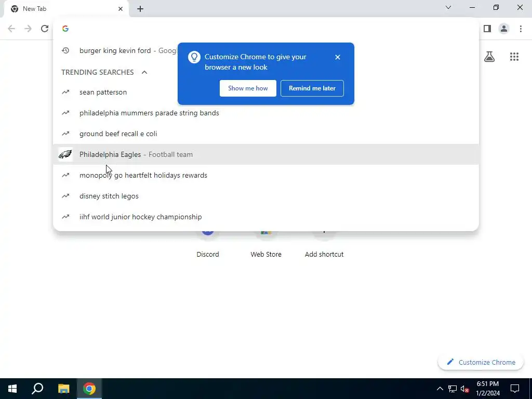Click Show me how button
The image size is (532, 399).
248,88
